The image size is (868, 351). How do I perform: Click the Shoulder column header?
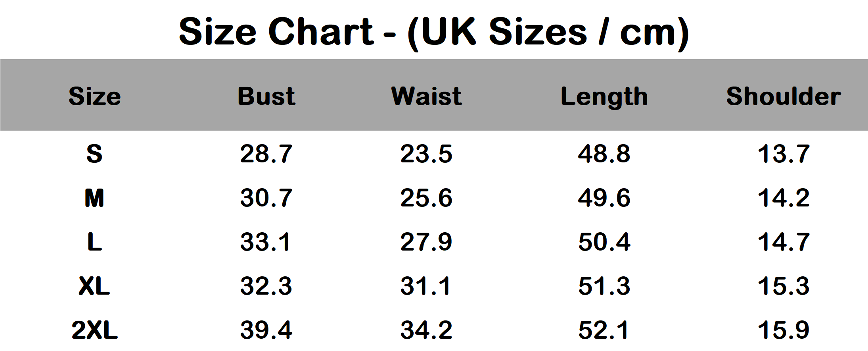[x=783, y=96]
